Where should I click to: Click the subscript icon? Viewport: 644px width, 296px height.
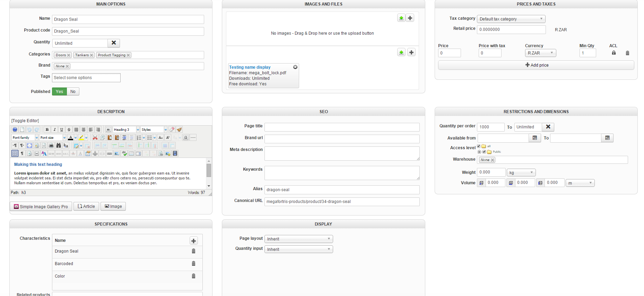(160, 137)
